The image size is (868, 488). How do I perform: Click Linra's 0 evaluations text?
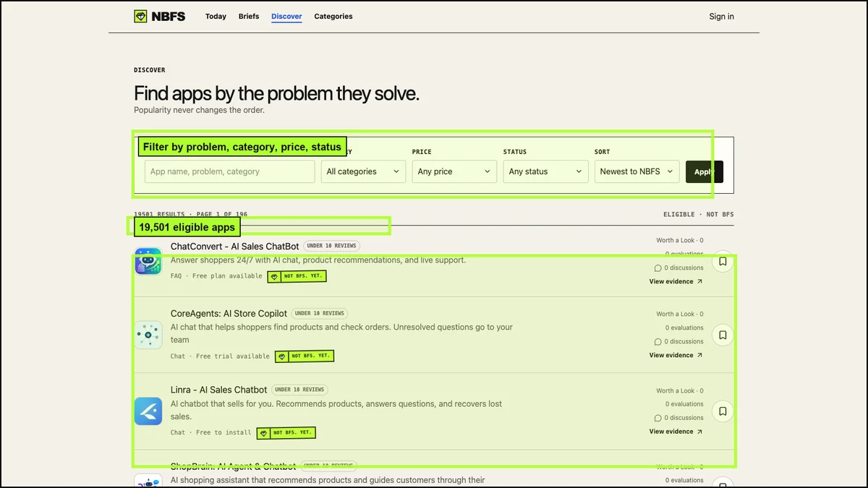[684, 404]
